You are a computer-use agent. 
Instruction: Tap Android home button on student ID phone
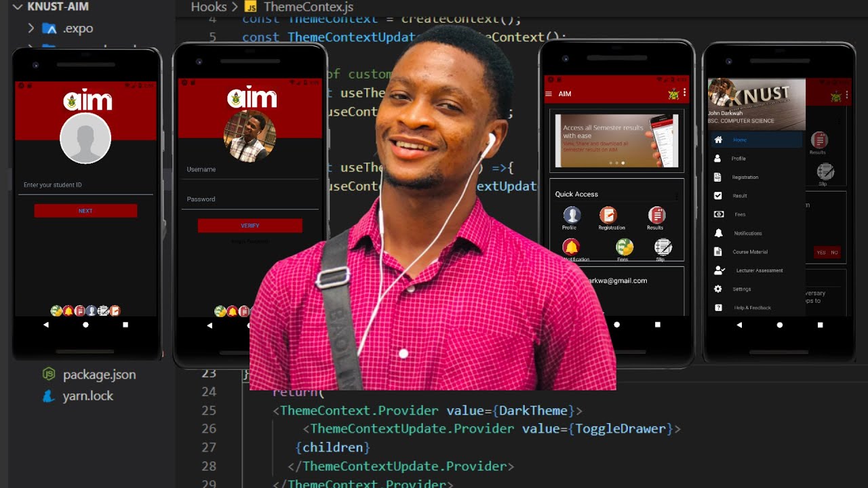85,325
